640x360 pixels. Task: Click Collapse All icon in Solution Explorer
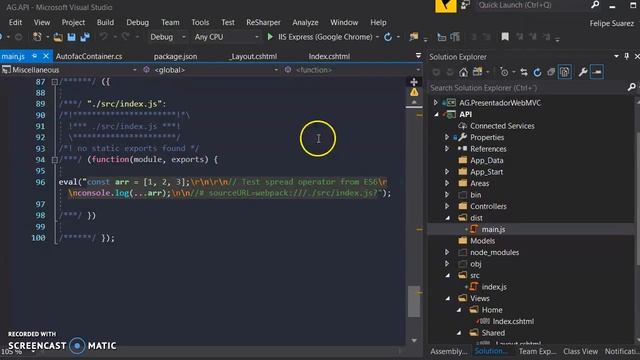click(551, 72)
